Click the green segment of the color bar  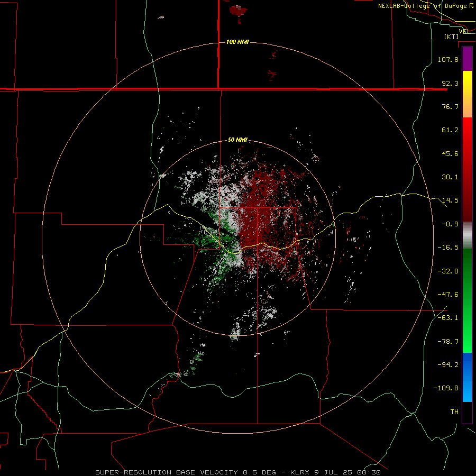[x=467, y=300]
